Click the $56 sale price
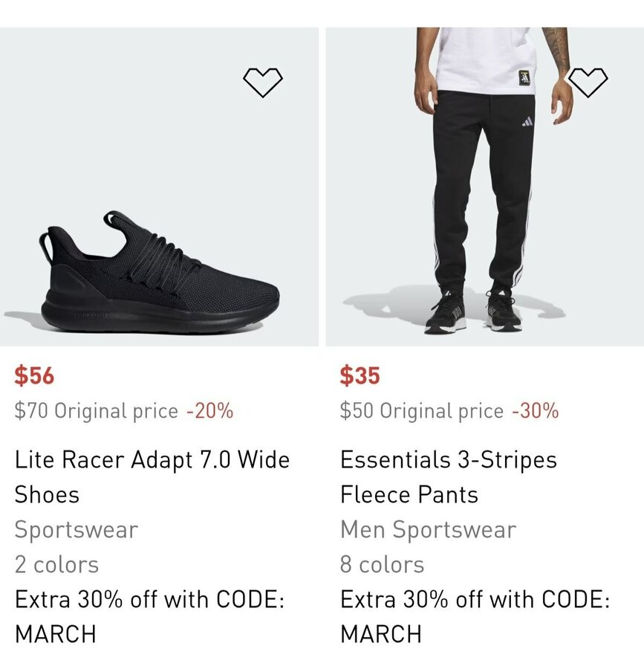 click(x=34, y=375)
